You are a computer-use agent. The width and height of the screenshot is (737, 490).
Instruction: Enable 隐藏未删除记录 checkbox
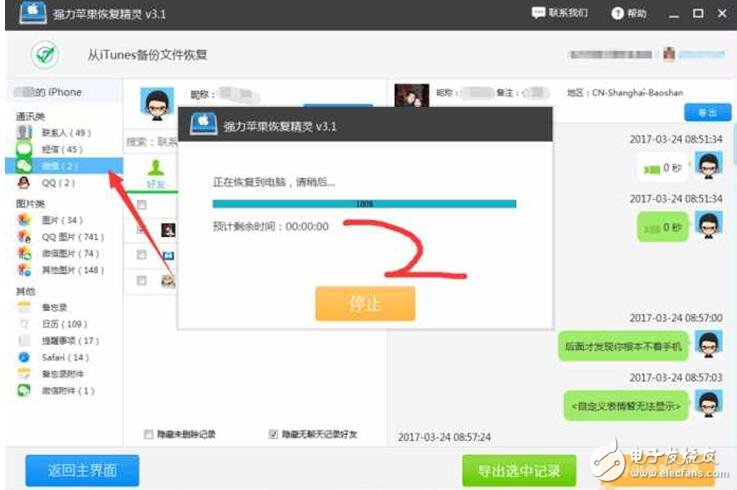(x=149, y=434)
